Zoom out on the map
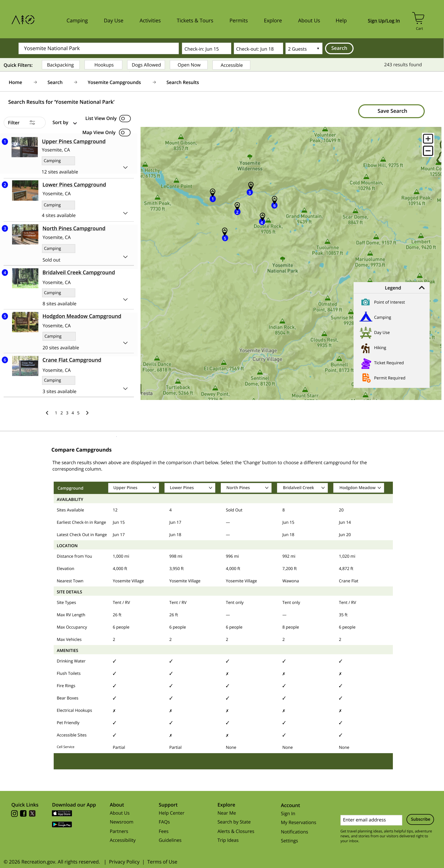This screenshot has width=444, height=868. point(428,151)
